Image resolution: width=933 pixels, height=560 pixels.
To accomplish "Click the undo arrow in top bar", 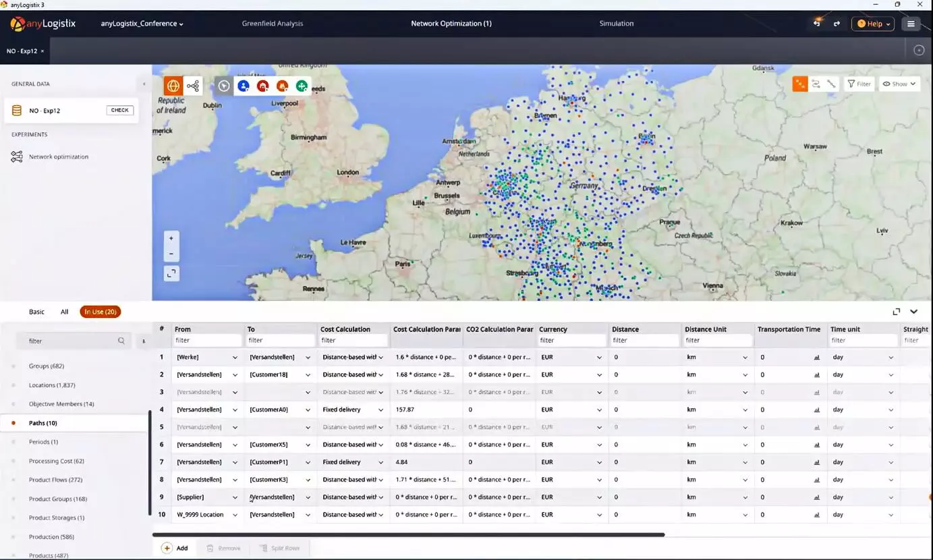I will [817, 24].
